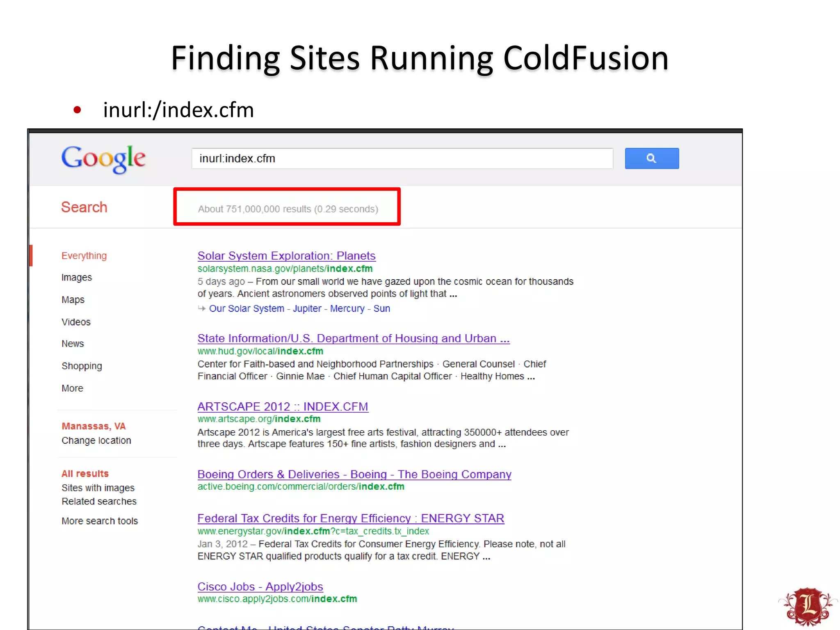Open Cisco Jobs - Apply2jobs result

260,587
